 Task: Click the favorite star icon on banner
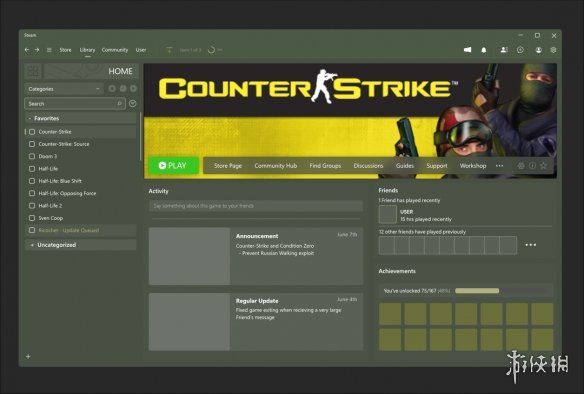pos(543,166)
